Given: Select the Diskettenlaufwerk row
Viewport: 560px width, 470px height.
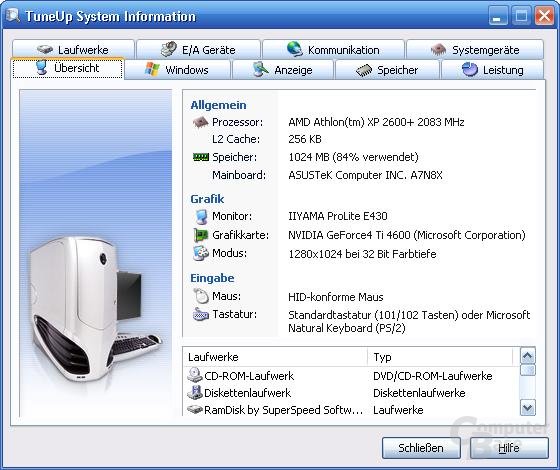Looking at the screenshot, I should pyautogui.click(x=351, y=393).
